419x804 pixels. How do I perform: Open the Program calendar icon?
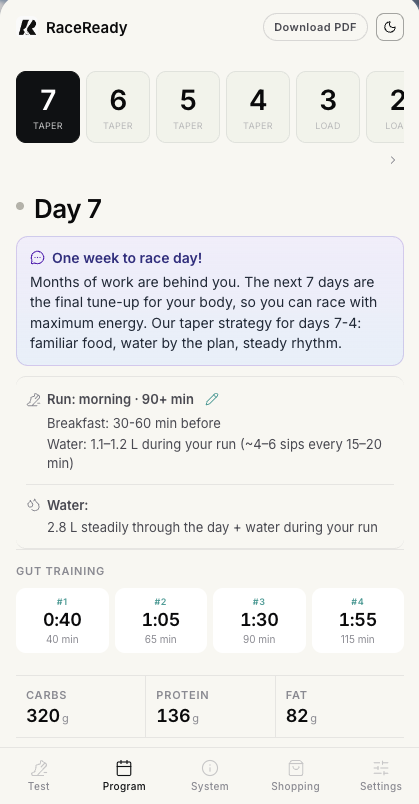(x=124, y=768)
